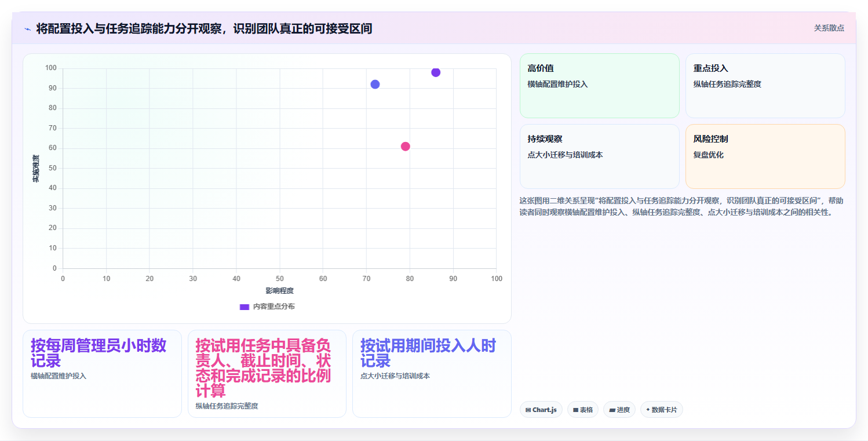Click 点大小迁移与培训成本 in the 持续观察 card
The width and height of the screenshot is (868, 441).
click(x=565, y=155)
